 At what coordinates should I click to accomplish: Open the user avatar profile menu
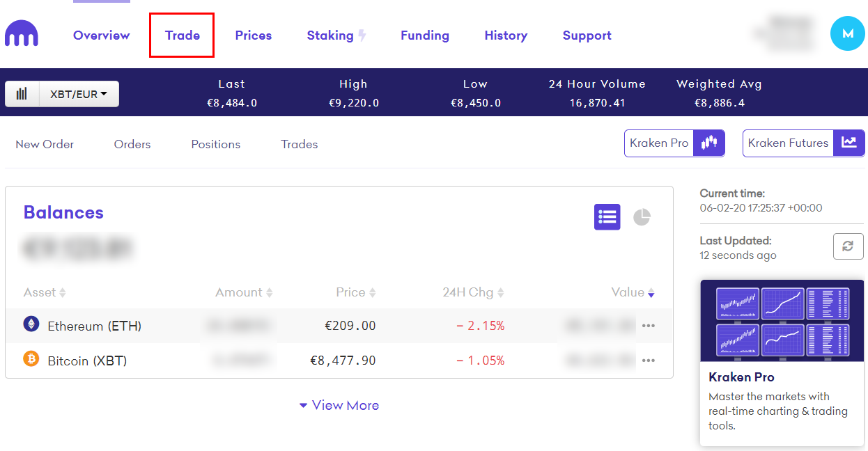tap(847, 33)
